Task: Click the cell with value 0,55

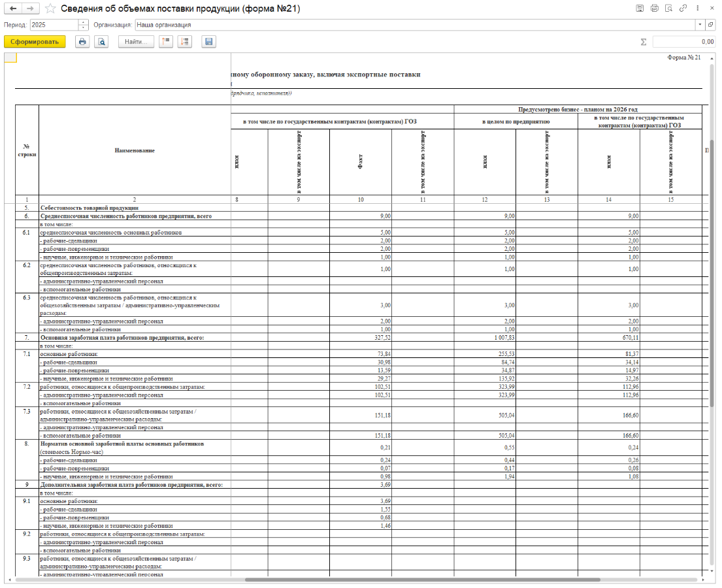Action: (485, 448)
